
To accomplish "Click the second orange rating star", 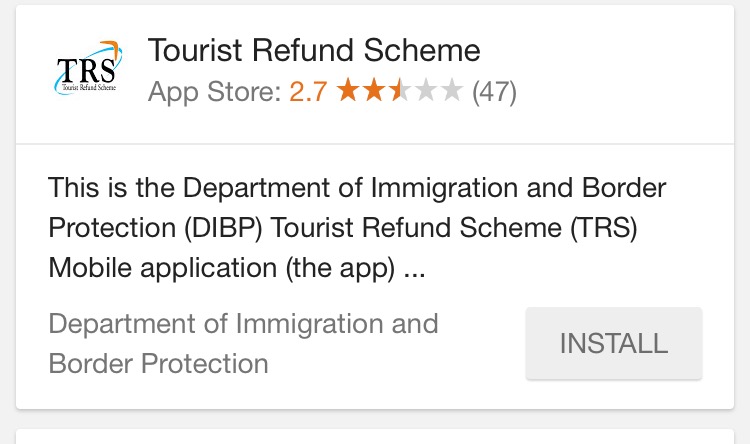I will click(x=374, y=90).
